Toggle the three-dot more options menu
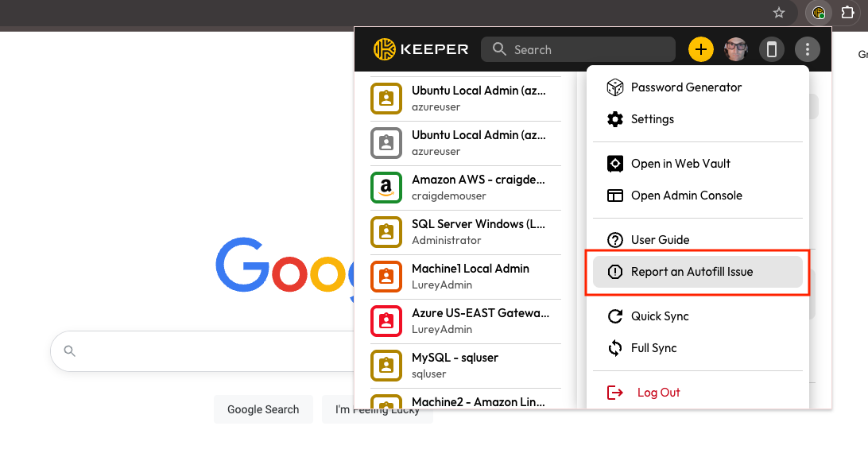 click(x=808, y=50)
